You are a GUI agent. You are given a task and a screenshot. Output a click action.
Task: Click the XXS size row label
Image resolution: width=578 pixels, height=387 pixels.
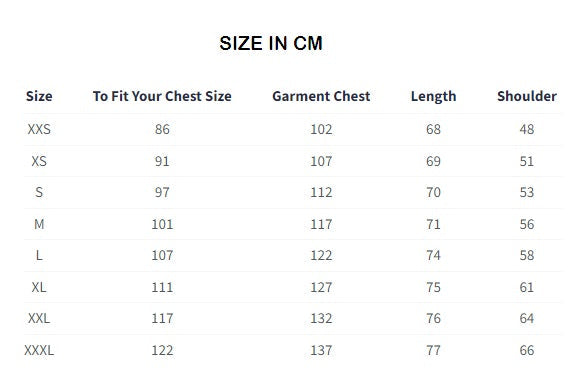coord(39,129)
